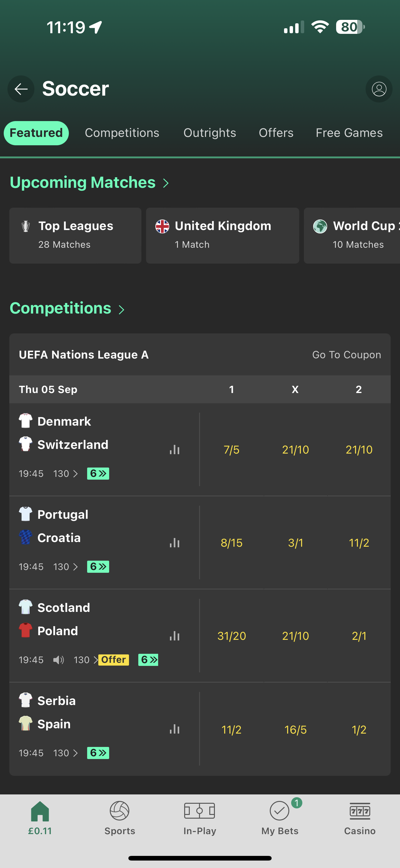Click Go To Coupon for UEFA Nations League A
The width and height of the screenshot is (400, 868).
point(346,355)
